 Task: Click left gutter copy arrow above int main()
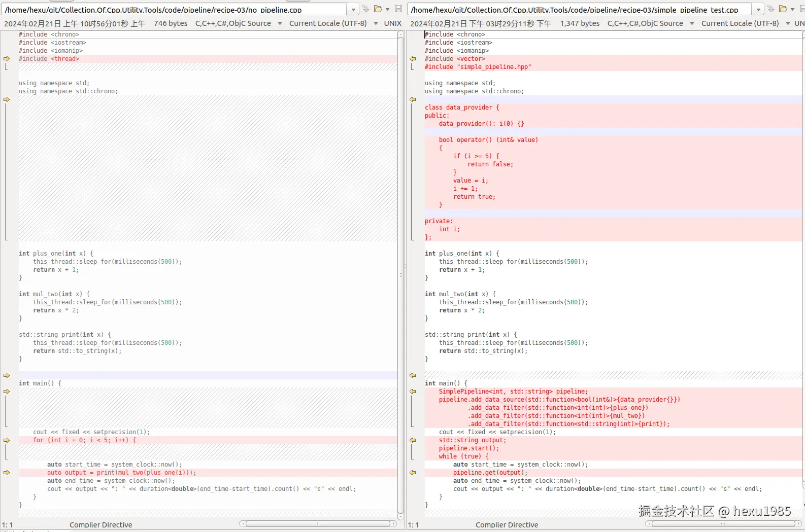pos(7,375)
